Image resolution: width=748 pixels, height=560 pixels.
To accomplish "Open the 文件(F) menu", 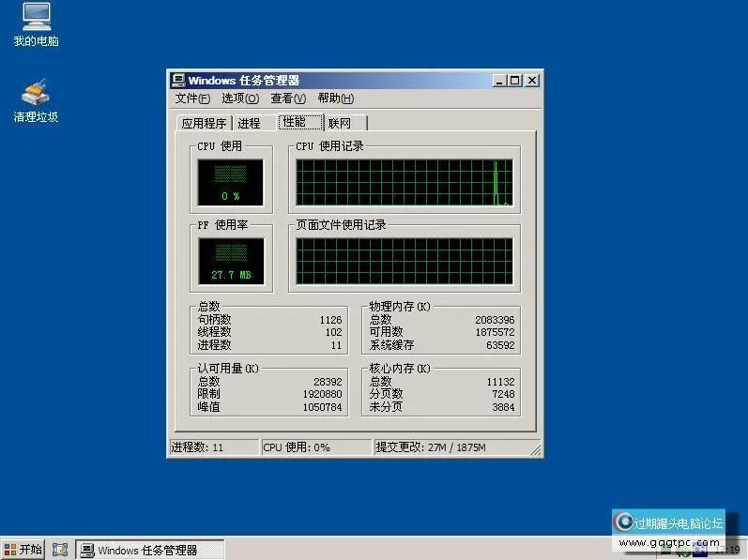I will pyautogui.click(x=192, y=98).
